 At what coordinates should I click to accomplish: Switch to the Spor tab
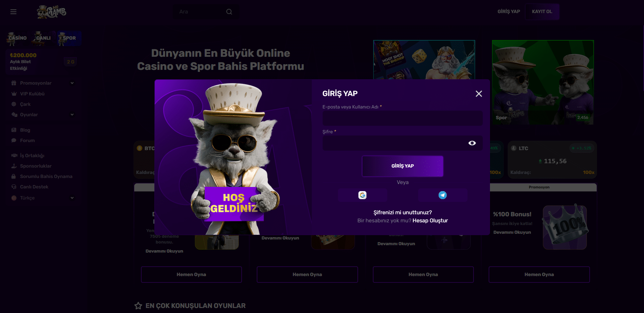coord(69,38)
